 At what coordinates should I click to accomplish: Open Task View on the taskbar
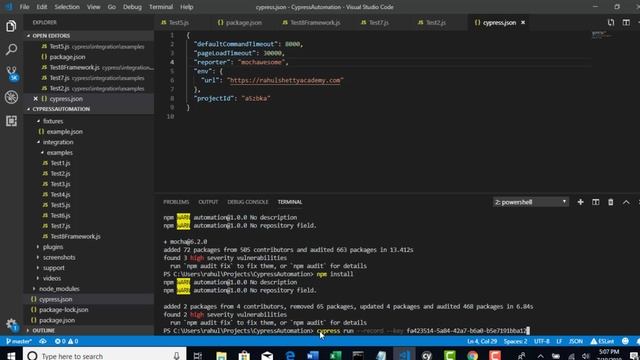(x=198, y=356)
